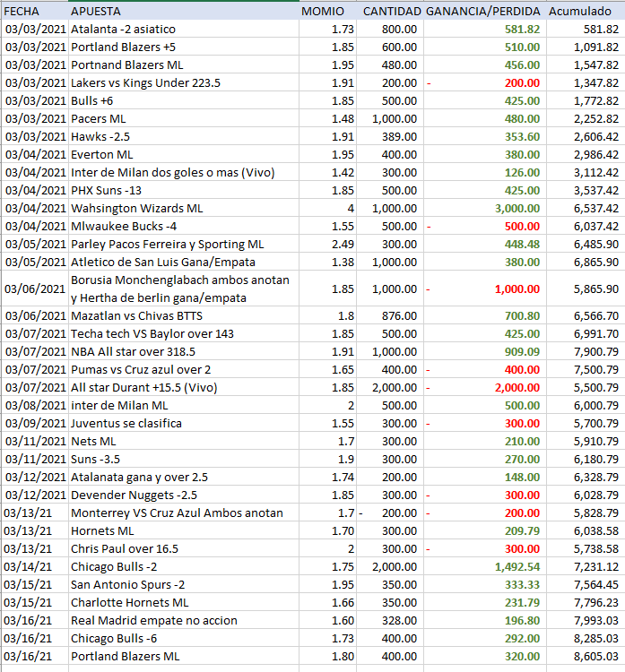Click the 'Charlotte Hornets ML' cell
This screenshot has height=672, width=625.
click(184, 603)
